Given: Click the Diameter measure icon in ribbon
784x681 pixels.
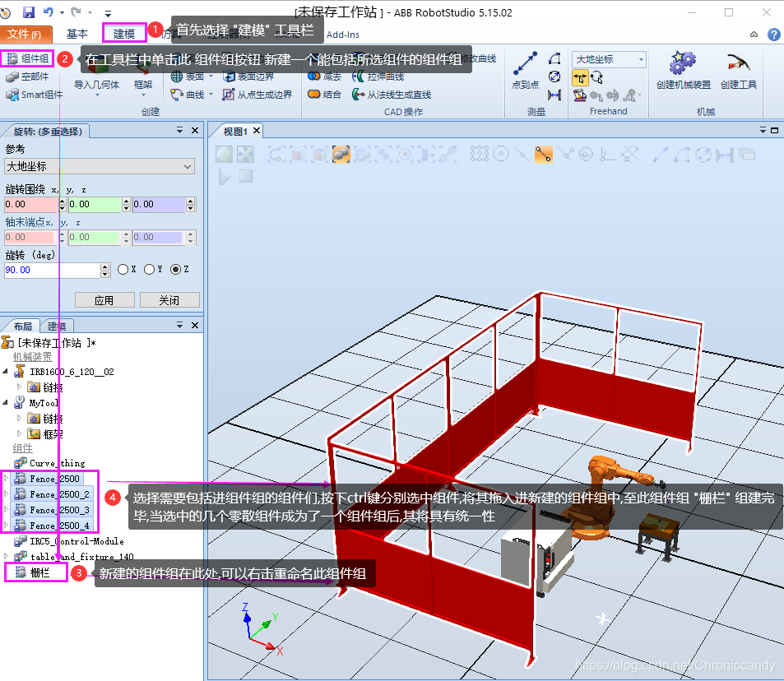Looking at the screenshot, I should pos(554,76).
